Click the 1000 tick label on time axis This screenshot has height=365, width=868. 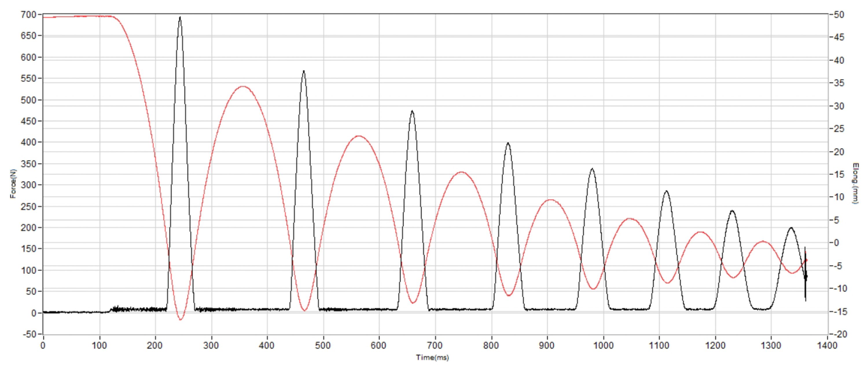[603, 345]
